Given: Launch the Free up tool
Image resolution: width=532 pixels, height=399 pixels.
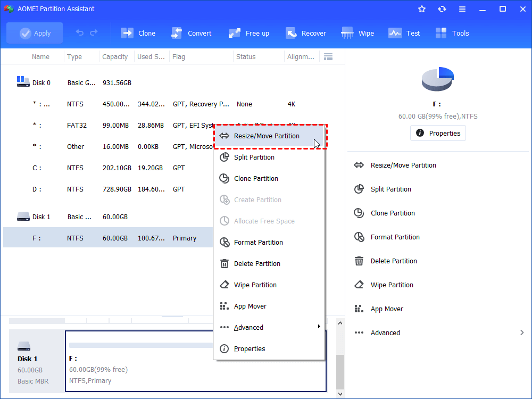Looking at the screenshot, I should point(235,33).
